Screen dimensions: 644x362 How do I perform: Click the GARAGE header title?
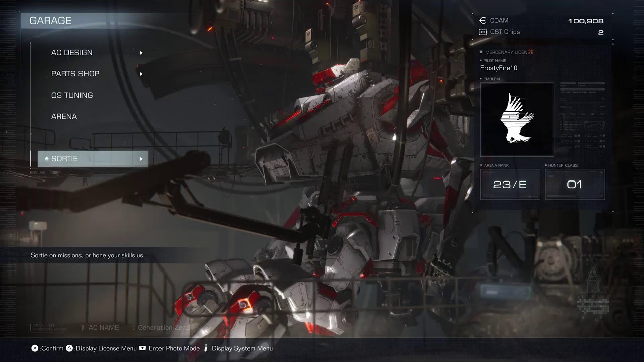pos(50,21)
